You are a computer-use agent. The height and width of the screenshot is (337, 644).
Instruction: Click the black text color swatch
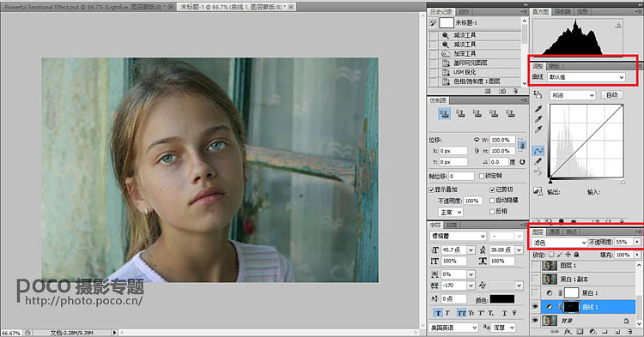click(x=502, y=299)
